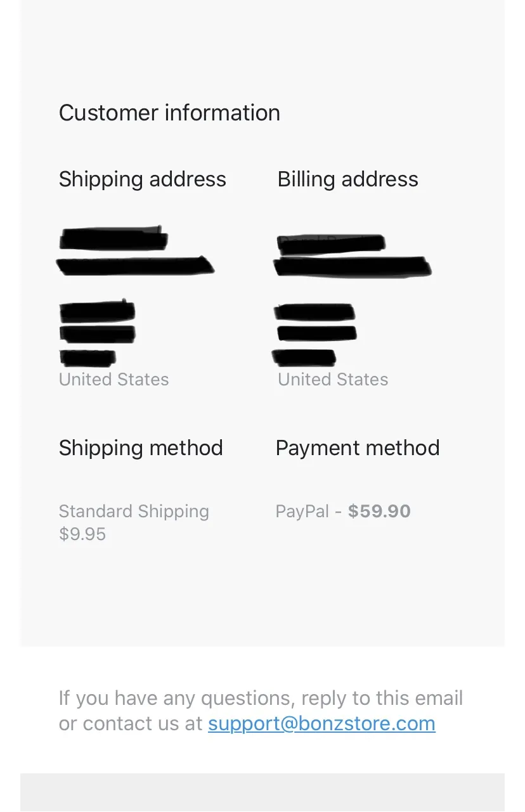Tap the gray footer bar below the contact text
Screen dimensions: 525x812
262,792
